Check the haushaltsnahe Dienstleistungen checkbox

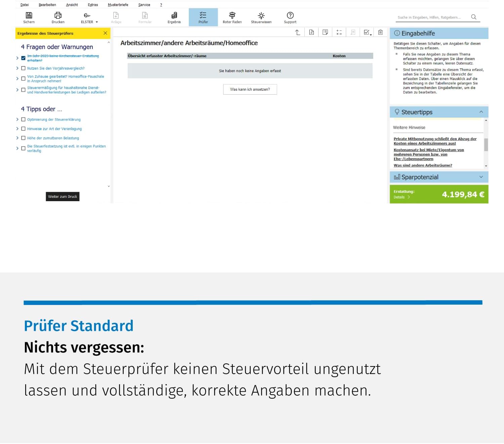(x=23, y=90)
